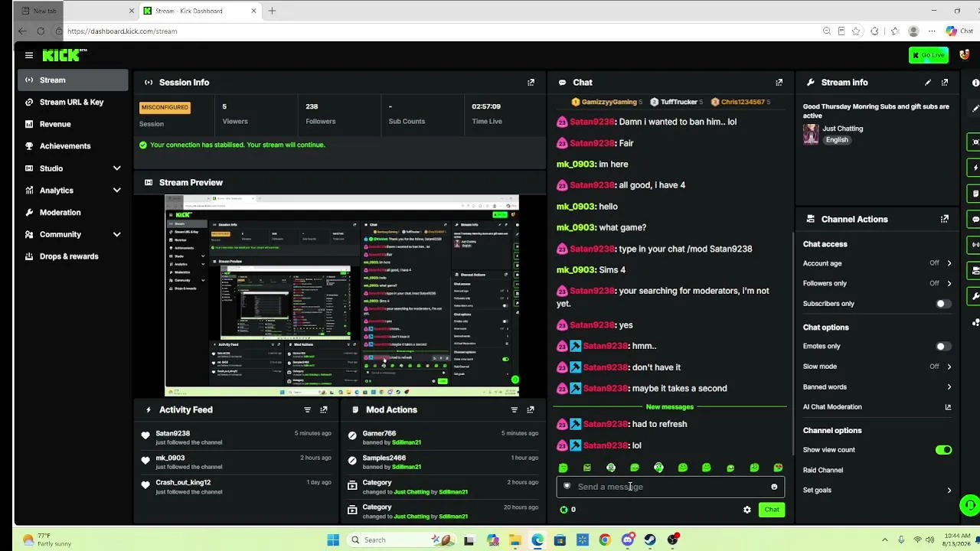The height and width of the screenshot is (551, 980).
Task: Open a new browser tab with plus
Action: tap(272, 11)
